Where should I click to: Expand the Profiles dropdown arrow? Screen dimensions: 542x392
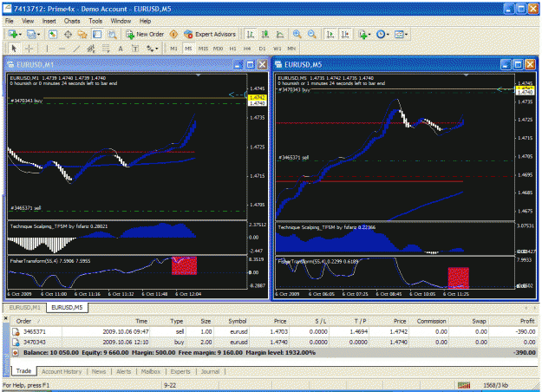(38, 35)
